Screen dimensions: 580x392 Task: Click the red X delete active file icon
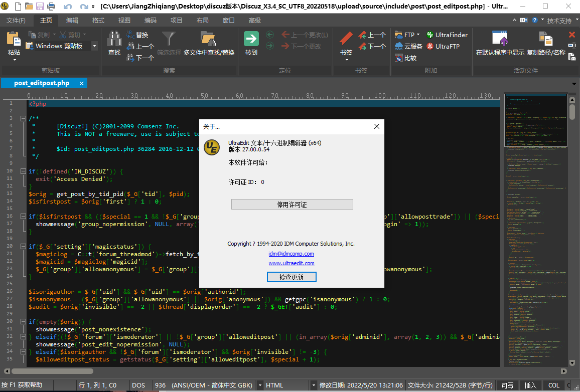click(x=572, y=35)
